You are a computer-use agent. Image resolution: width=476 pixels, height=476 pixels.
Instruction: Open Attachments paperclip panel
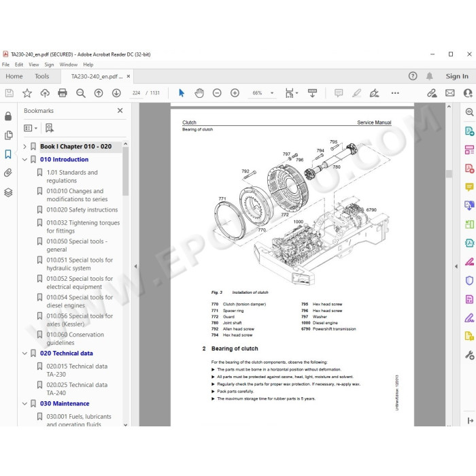click(8, 173)
